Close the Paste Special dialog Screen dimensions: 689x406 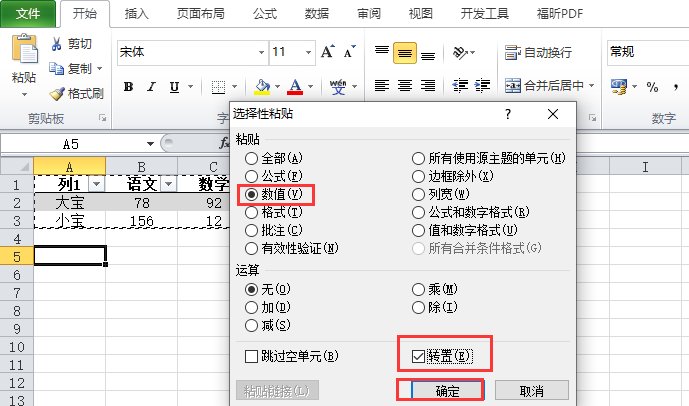[553, 114]
